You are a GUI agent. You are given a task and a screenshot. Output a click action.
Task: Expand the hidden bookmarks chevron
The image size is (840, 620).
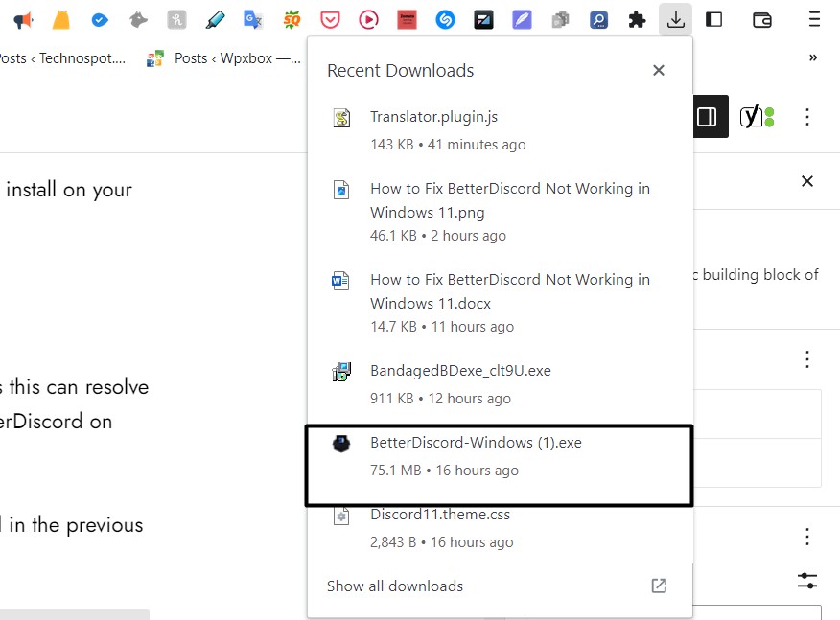pos(813,57)
